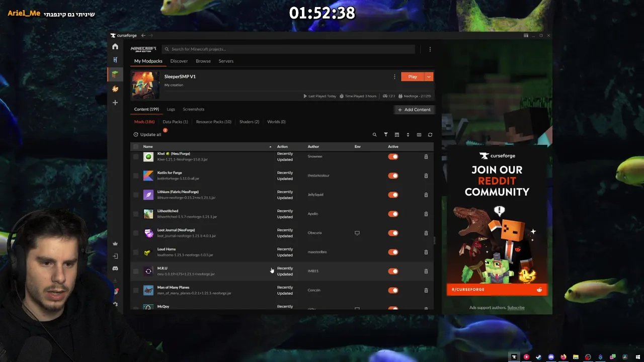This screenshot has height=362, width=644.
Task: Delete Loot Journal via trash icon
Action: pos(426,233)
